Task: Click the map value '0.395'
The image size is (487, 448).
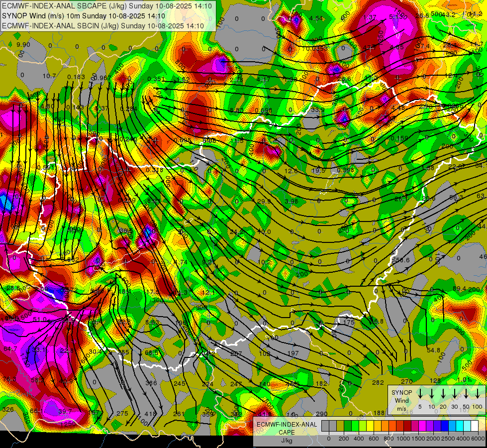Action: point(346,170)
